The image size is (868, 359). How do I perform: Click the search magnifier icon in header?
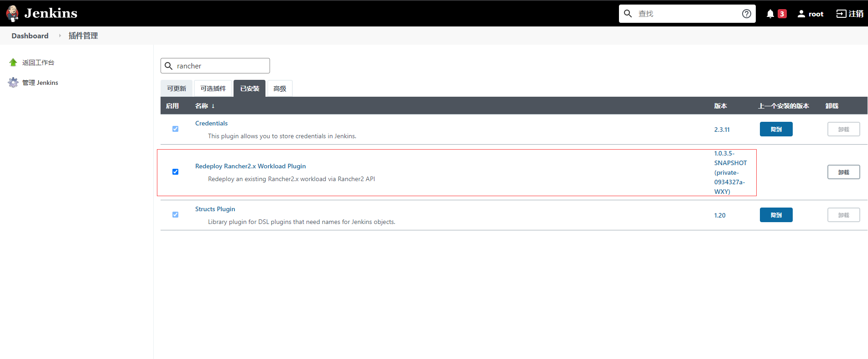[628, 14]
